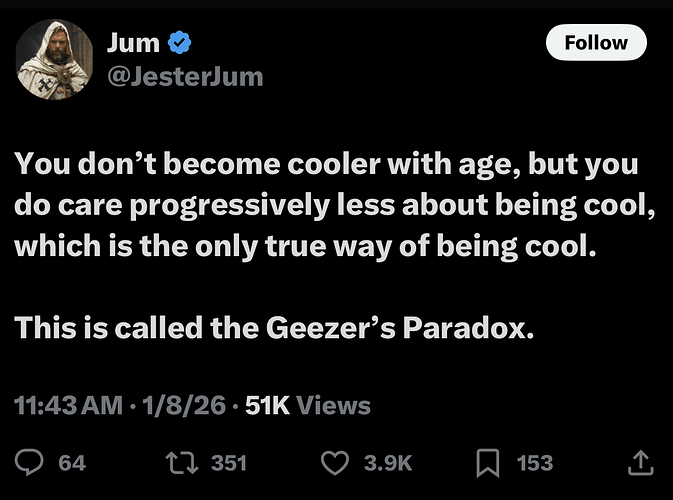673x500 pixels.
Task: Click the 153 bookmarks count
Action: click(535, 462)
